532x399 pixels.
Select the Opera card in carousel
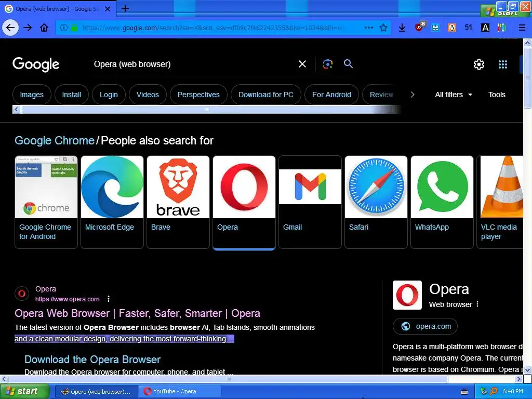(244, 203)
